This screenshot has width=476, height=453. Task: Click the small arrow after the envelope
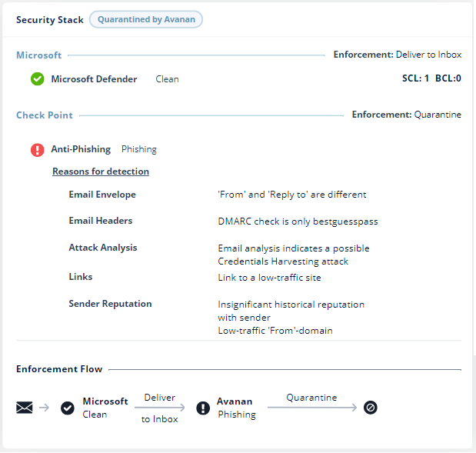click(45, 408)
